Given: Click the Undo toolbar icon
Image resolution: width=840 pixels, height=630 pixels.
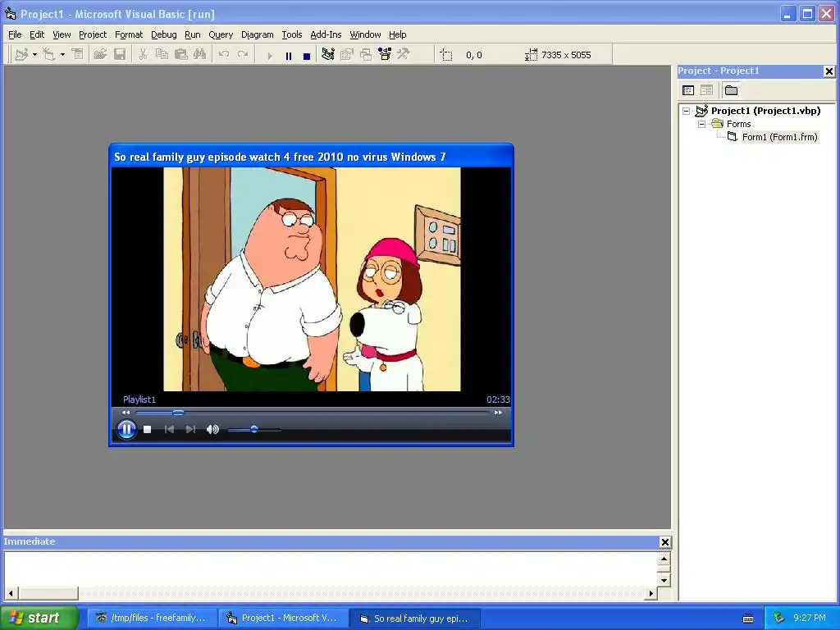Looking at the screenshot, I should (x=224, y=55).
